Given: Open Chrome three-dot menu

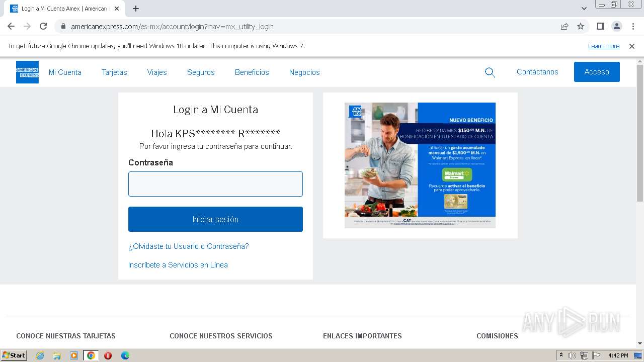Looking at the screenshot, I should point(633,27).
